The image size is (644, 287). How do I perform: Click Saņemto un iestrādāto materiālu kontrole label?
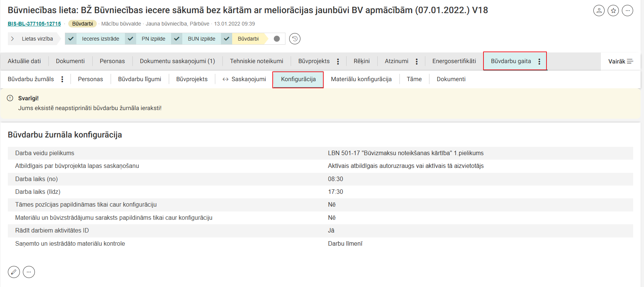70,244
